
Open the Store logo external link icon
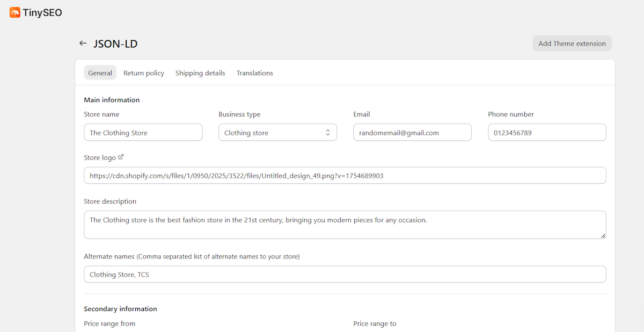pyautogui.click(x=121, y=157)
